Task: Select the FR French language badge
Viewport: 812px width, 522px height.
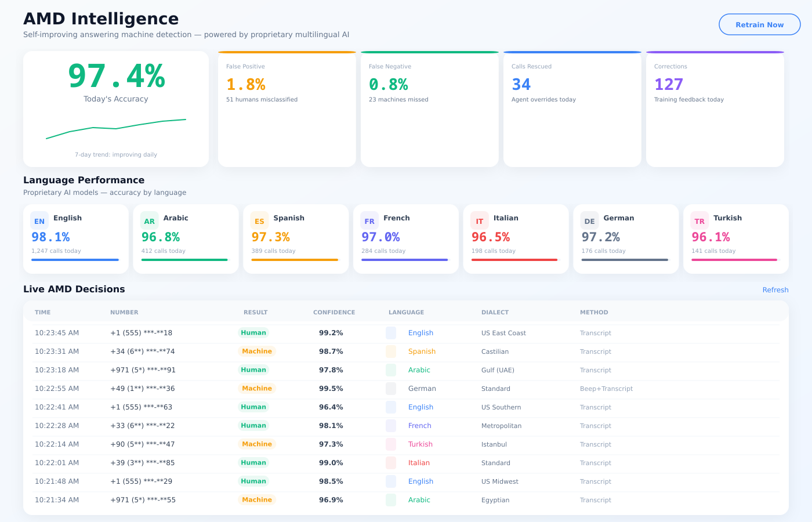Action: (x=369, y=221)
